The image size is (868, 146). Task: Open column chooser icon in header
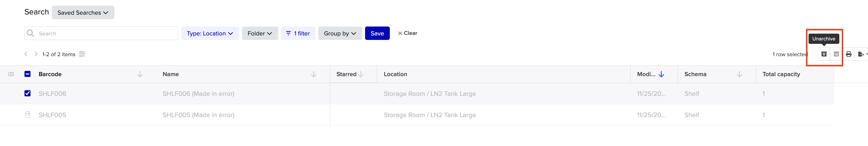tap(11, 74)
